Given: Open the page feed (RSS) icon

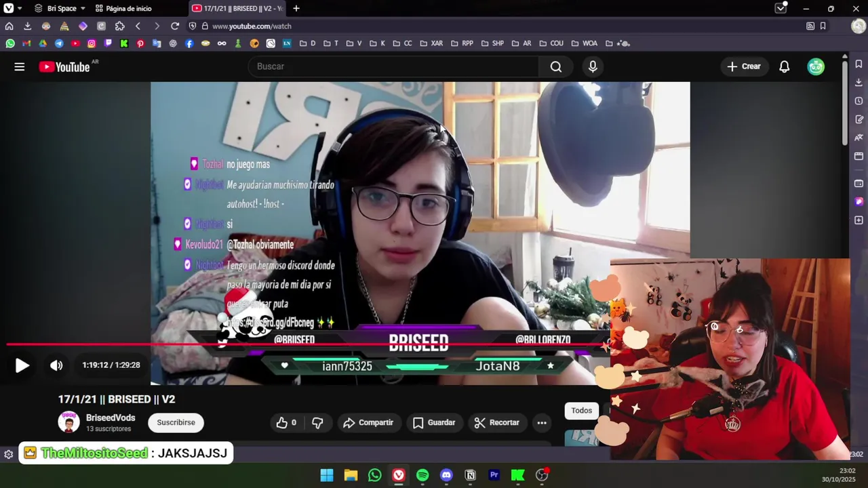Looking at the screenshot, I should (810, 26).
